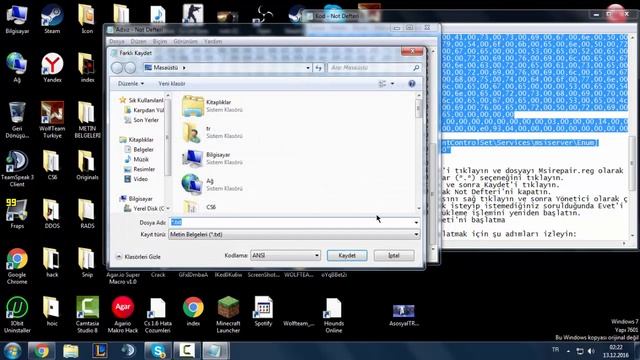Open the Düzen menu in Adsız Not Defteri

click(138, 42)
